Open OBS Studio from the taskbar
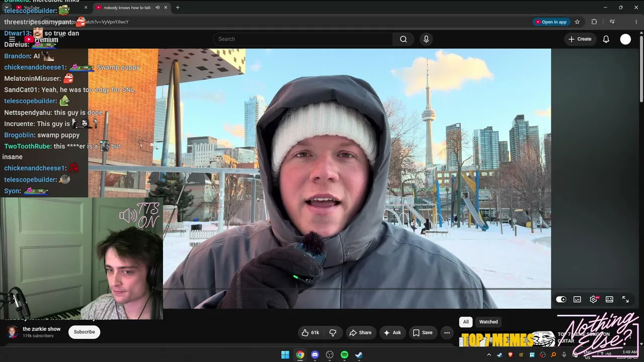Viewport: 644px width, 362px height. click(x=330, y=355)
